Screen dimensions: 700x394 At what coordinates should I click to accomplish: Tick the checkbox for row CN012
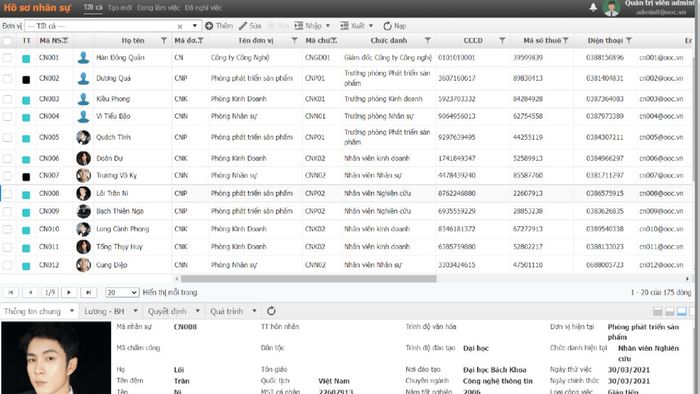pyautogui.click(x=7, y=265)
